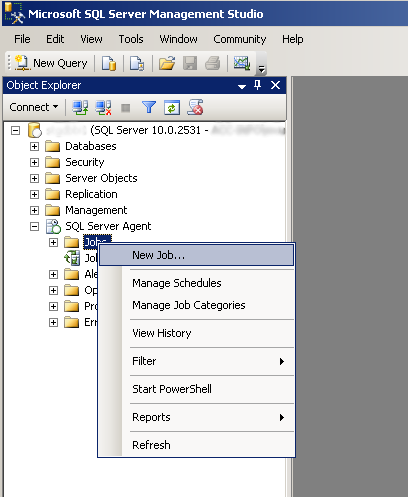Open the View menu

91,39
